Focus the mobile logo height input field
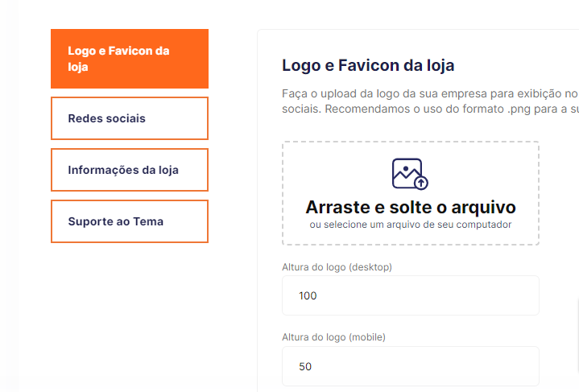Viewport: 579px width, 392px height. pyautogui.click(x=410, y=366)
